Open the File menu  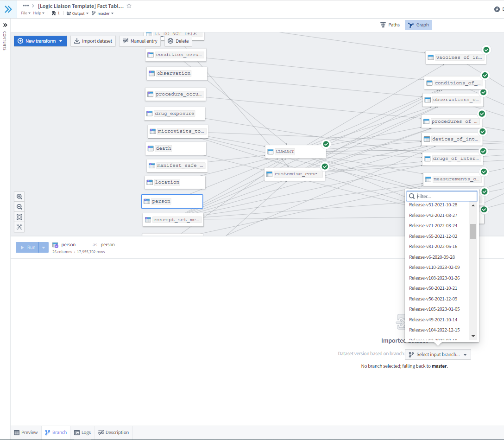[x=25, y=13]
